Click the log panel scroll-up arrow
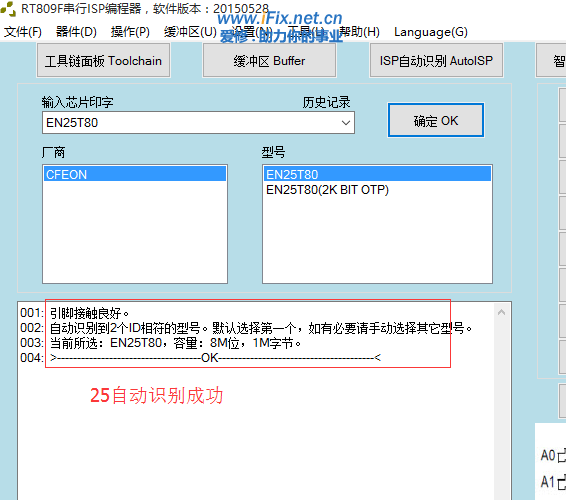 [501, 312]
